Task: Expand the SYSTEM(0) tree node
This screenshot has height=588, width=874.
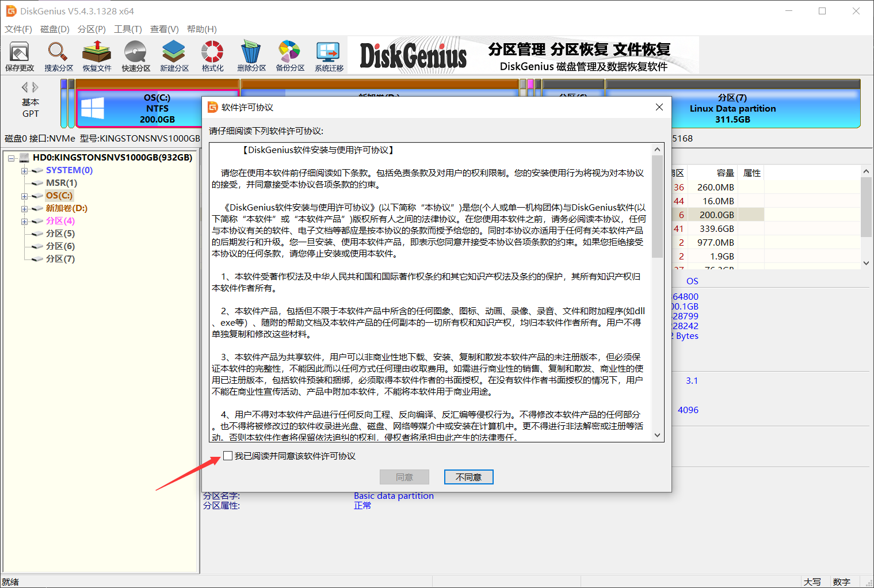Action: [24, 171]
